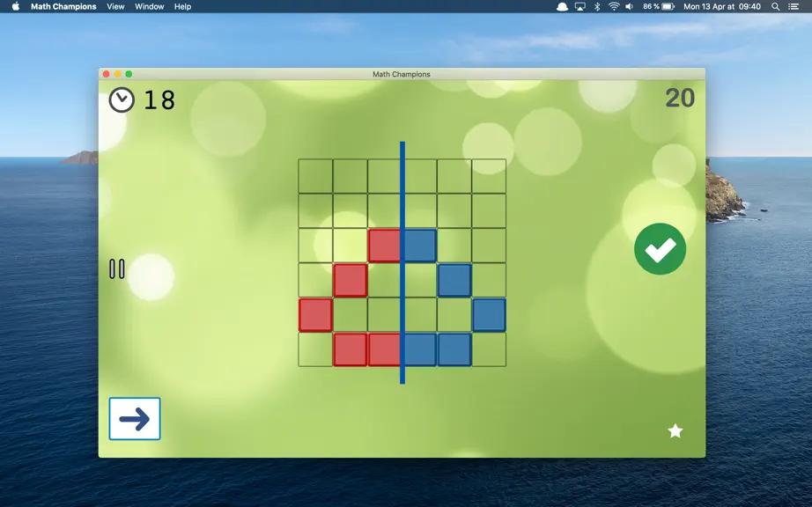The width and height of the screenshot is (812, 507).
Task: Click the Bluetooth menu bar icon
Action: 596,7
